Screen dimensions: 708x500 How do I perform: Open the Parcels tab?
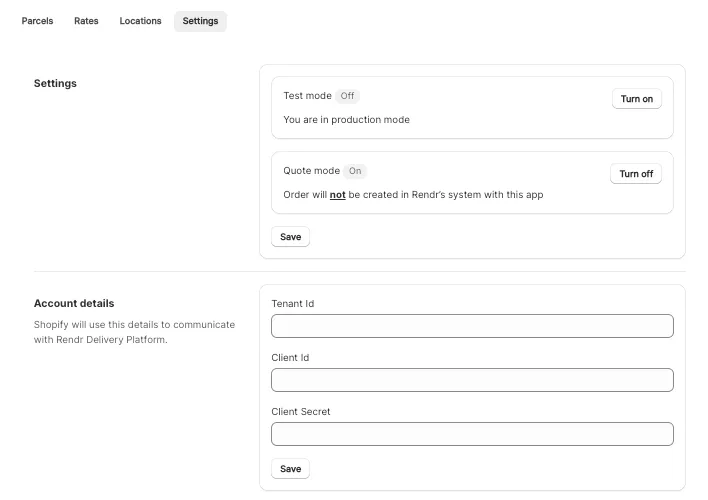tap(37, 21)
